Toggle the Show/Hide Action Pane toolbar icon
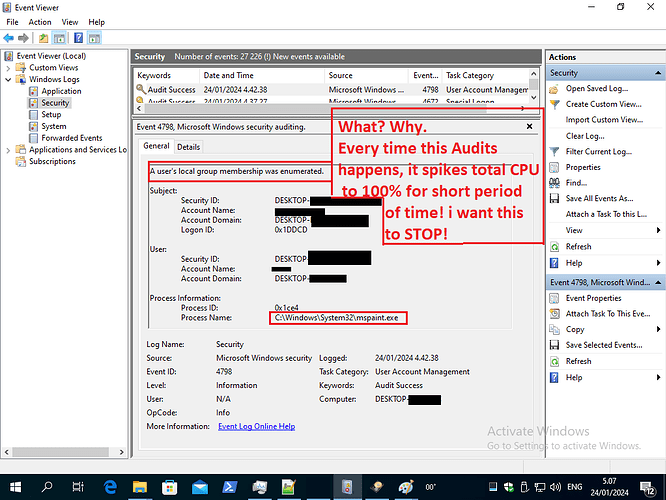 click(94, 38)
